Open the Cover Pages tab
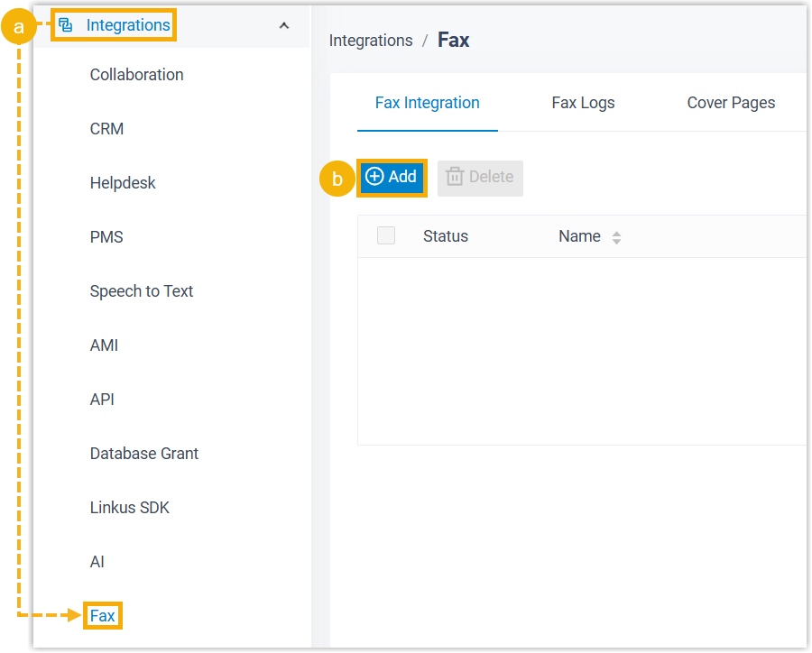 (x=731, y=103)
